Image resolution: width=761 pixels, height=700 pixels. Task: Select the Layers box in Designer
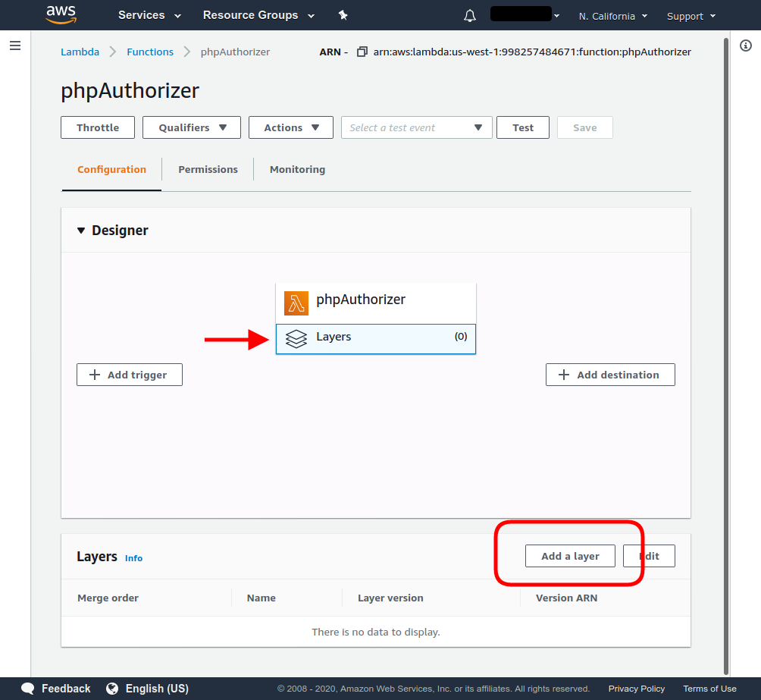[375, 337]
